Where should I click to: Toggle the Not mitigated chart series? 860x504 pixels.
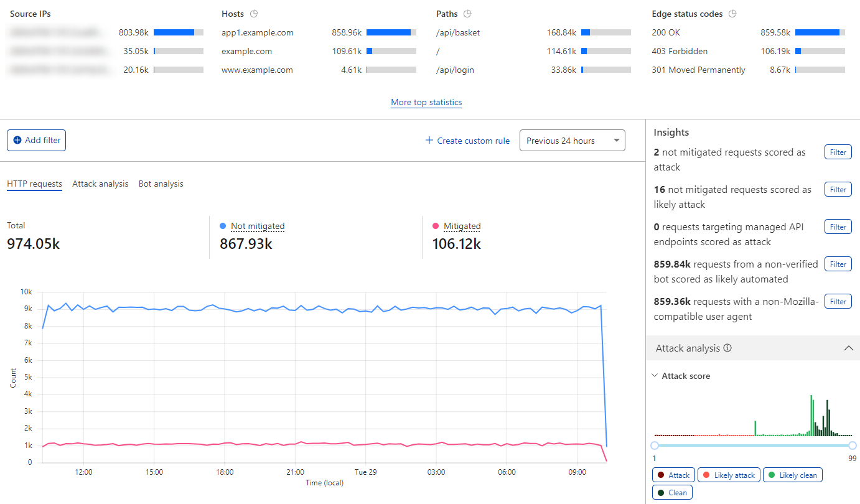click(258, 226)
